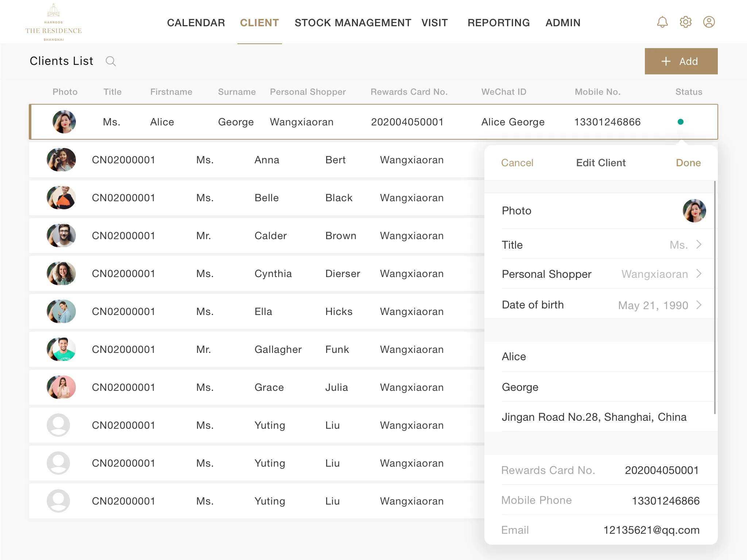
Task: Click Belle Black's profile photo
Action: [x=61, y=198]
